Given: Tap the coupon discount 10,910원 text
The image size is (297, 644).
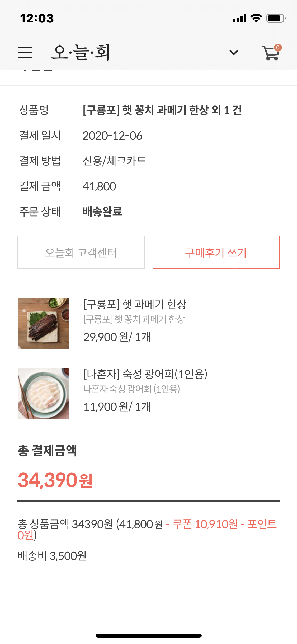Looking at the screenshot, I should (x=205, y=524).
